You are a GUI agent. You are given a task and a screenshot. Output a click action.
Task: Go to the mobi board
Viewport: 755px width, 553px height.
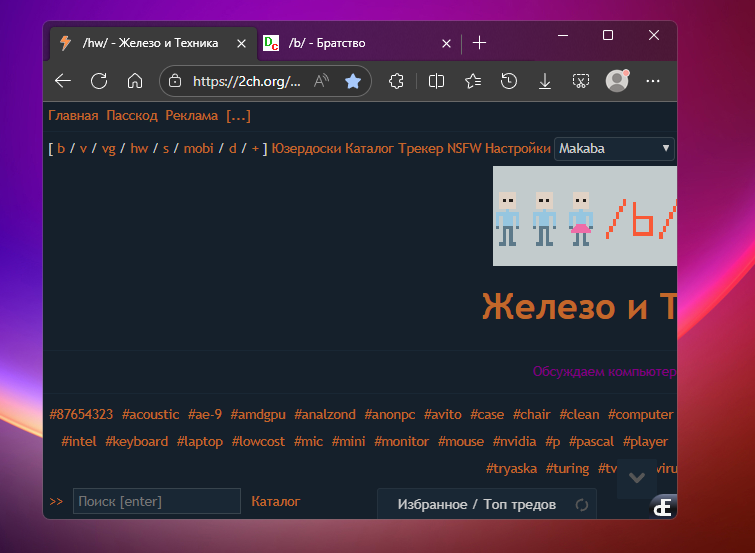[x=198, y=148]
